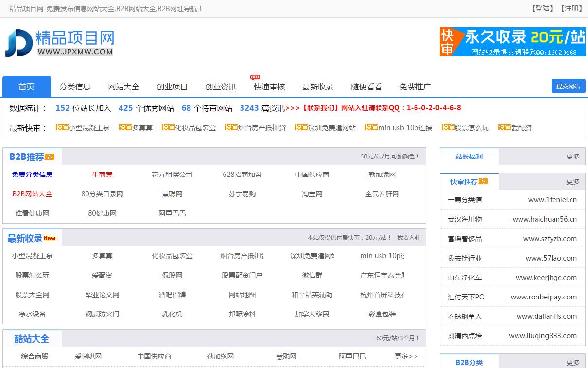This screenshot has width=588, height=368.
Task: Click the 荐 badge next to 快审推荐
Action: (483, 181)
